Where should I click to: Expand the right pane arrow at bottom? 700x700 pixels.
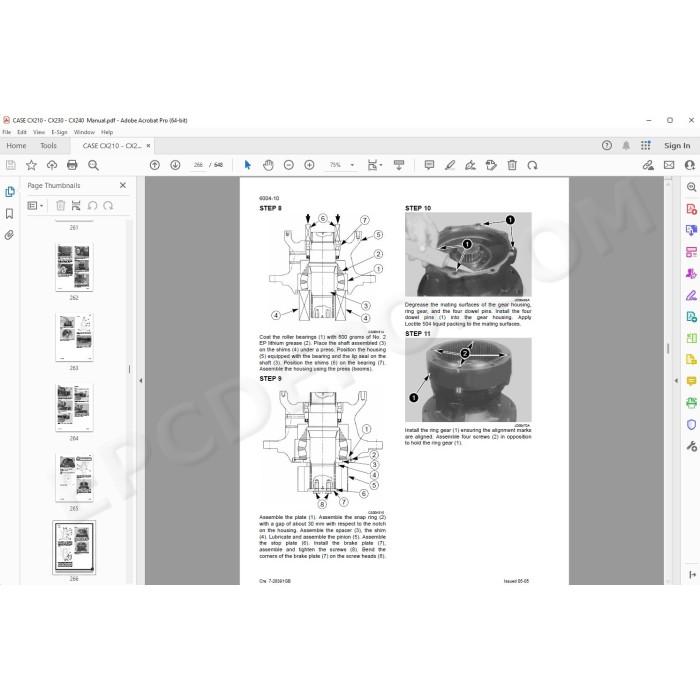(692, 575)
